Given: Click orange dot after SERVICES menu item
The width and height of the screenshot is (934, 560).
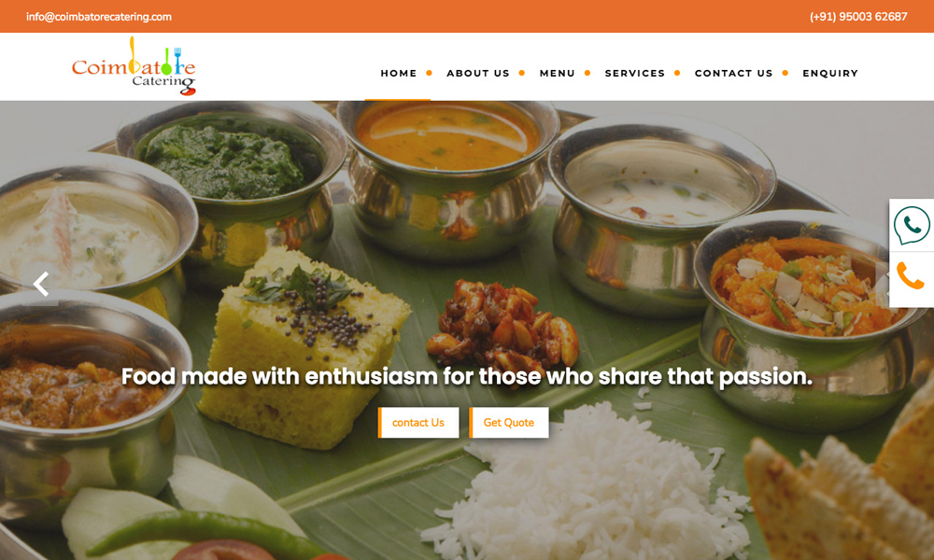Looking at the screenshot, I should [x=677, y=73].
